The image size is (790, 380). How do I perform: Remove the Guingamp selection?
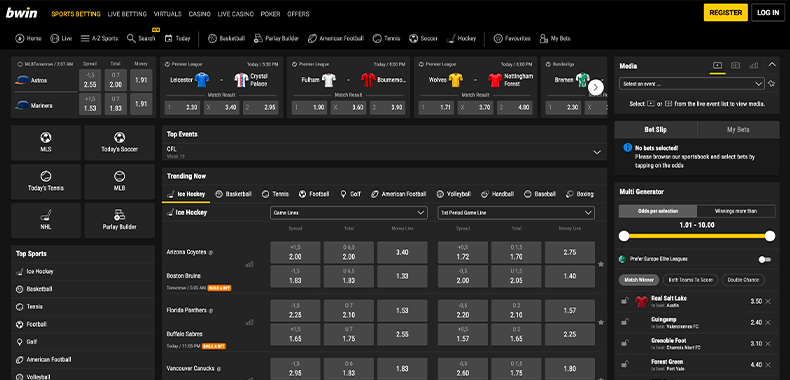tap(768, 323)
